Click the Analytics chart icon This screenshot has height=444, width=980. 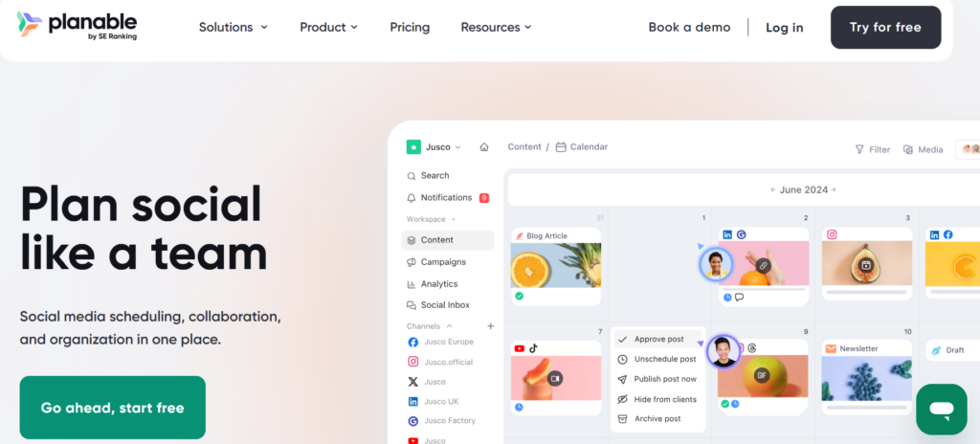412,284
